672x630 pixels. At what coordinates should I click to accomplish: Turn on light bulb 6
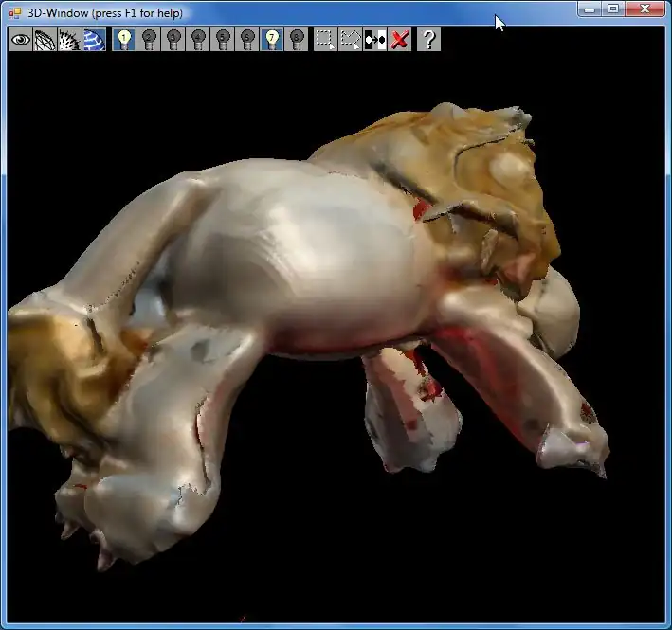pos(247,39)
